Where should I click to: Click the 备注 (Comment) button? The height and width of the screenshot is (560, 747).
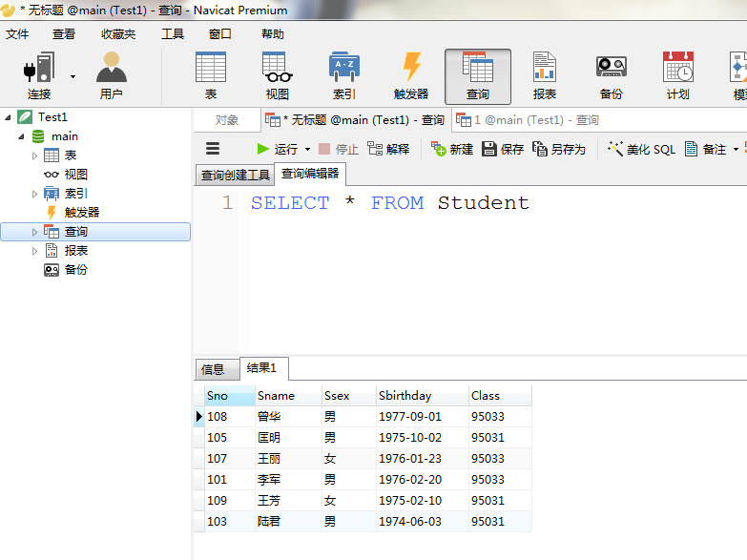(x=706, y=149)
